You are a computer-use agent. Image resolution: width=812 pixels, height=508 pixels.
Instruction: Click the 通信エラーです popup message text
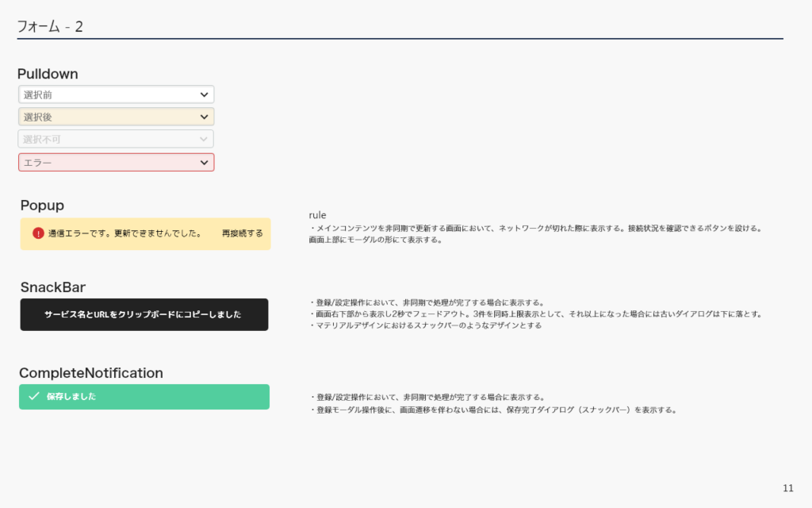click(124, 233)
